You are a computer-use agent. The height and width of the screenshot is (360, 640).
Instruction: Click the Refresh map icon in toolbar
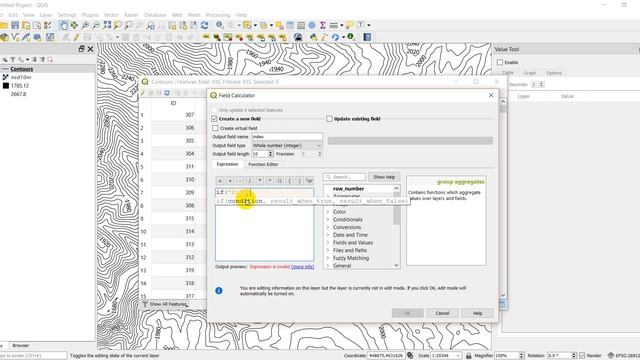coord(204,25)
